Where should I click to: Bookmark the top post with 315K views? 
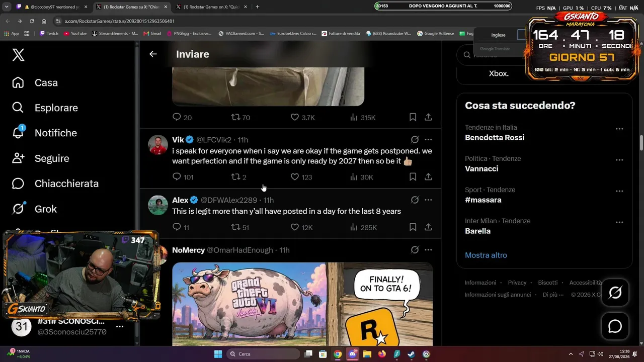coord(413,117)
